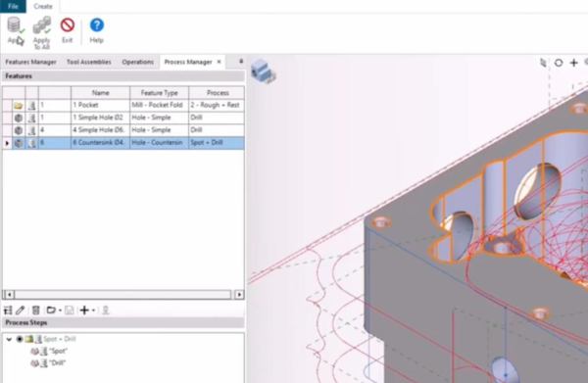Select the "Spot" process step
Screen dimensions: 588x383
(59, 351)
